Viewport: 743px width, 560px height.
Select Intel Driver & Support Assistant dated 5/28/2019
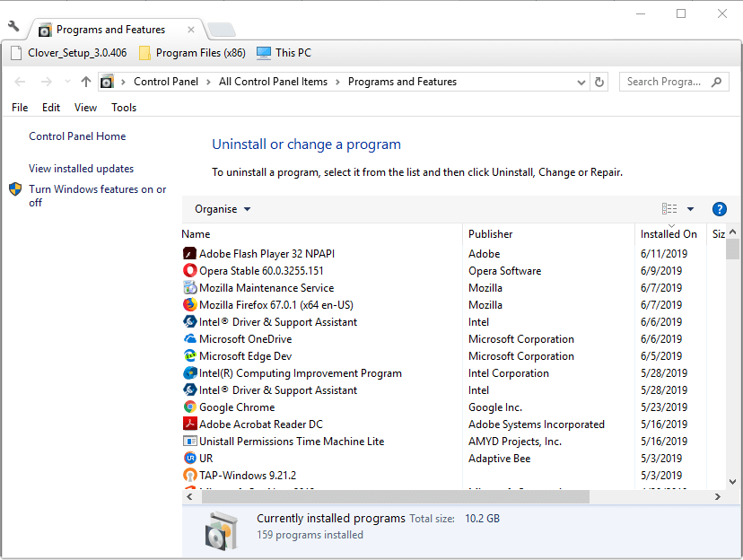[277, 390]
